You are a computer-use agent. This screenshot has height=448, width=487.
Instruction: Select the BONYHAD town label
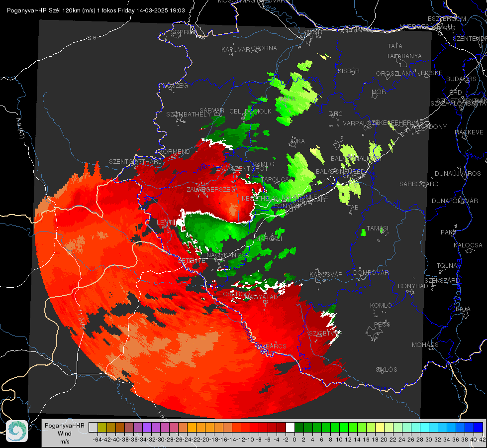pos(413,286)
